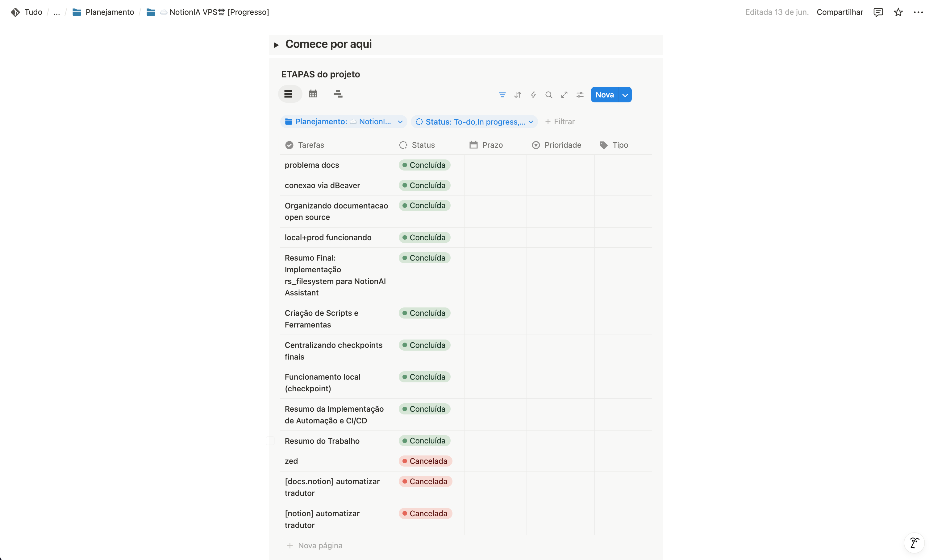This screenshot has height=560, width=929.
Task: Click the 'ETAPAS do projeto' database title
Action: [x=320, y=74]
